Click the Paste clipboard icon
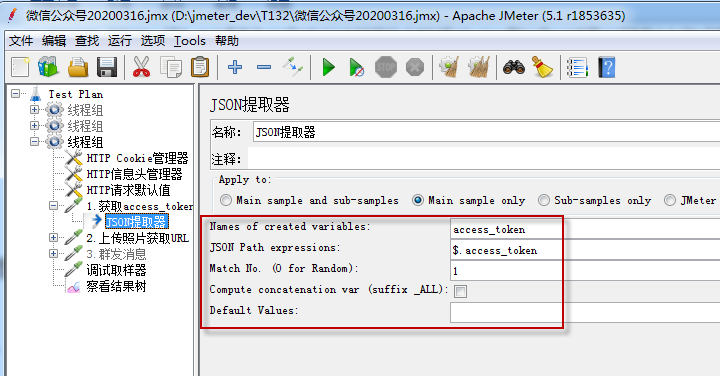Screen dimensions: 720x376 (200, 67)
